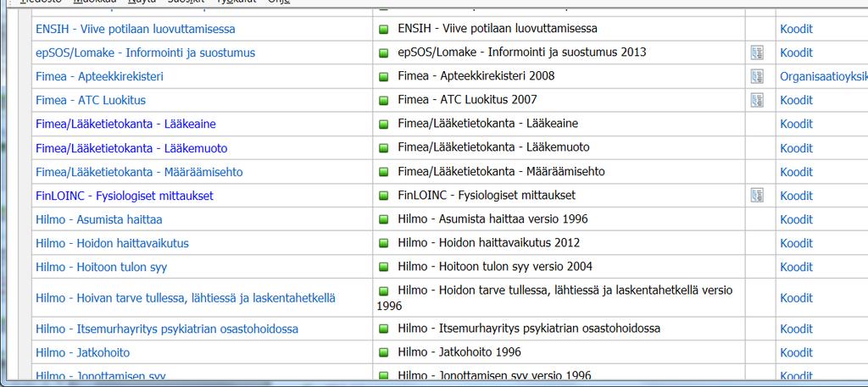This screenshot has height=387, width=868.
Task: Click Koodit in Fimea - ATC Luokitus row
Action: 796,100
